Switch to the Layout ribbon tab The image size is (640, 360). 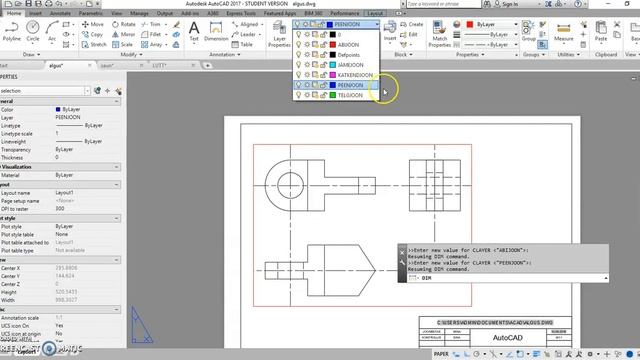(x=375, y=13)
